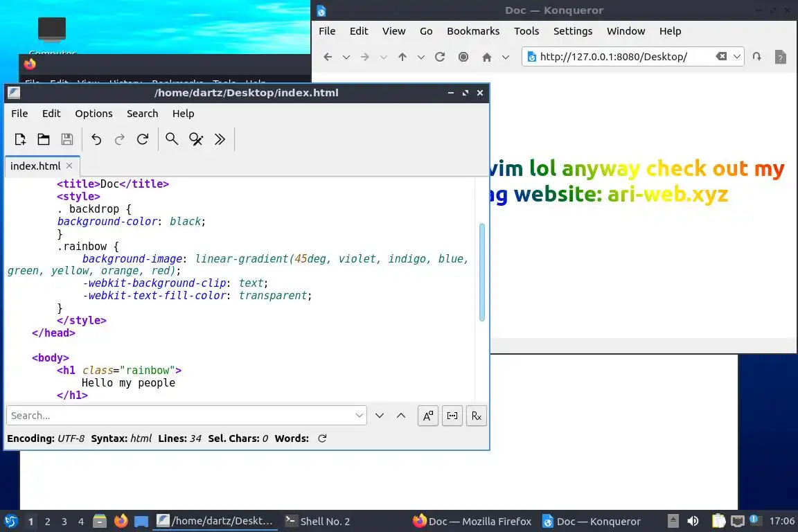Open Konqueror's Settings menu
798x532 pixels.
pos(573,31)
